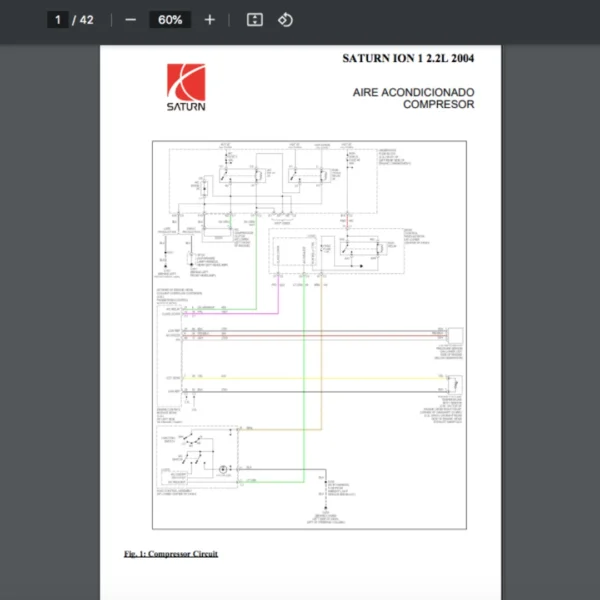Click the SATURN ION 1 2.2L 2004 title
Screen dimensions: 600x600
pyautogui.click(x=408, y=58)
